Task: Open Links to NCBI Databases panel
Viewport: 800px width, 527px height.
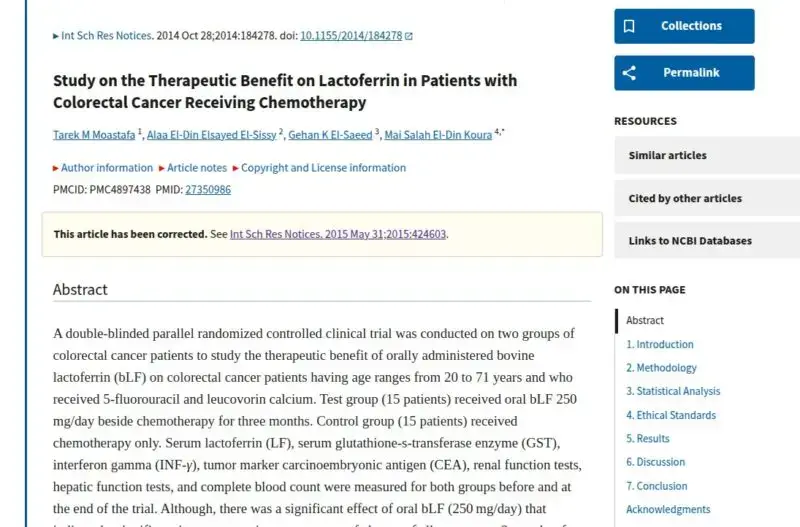Action: pos(707,240)
